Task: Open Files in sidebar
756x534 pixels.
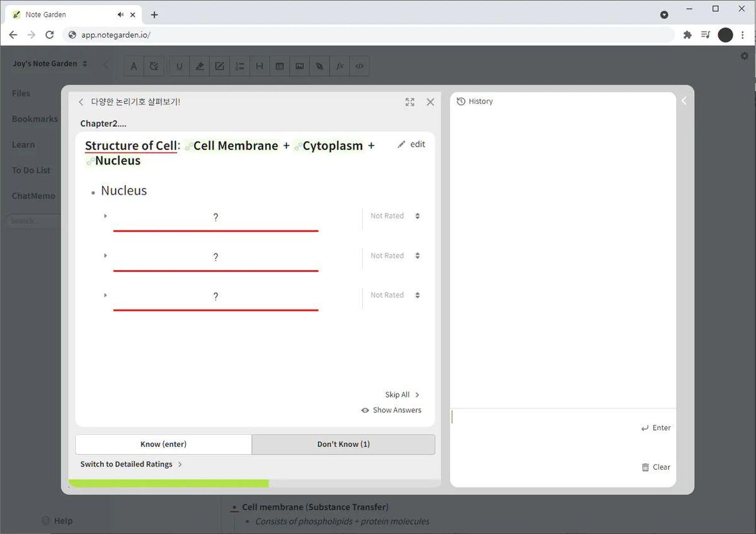Action: click(21, 93)
